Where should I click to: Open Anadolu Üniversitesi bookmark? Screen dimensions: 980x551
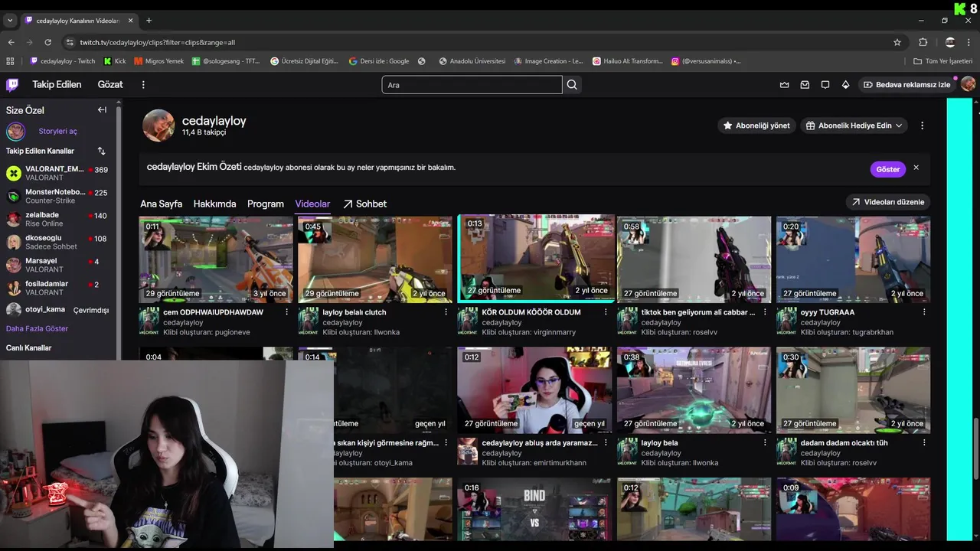(472, 61)
